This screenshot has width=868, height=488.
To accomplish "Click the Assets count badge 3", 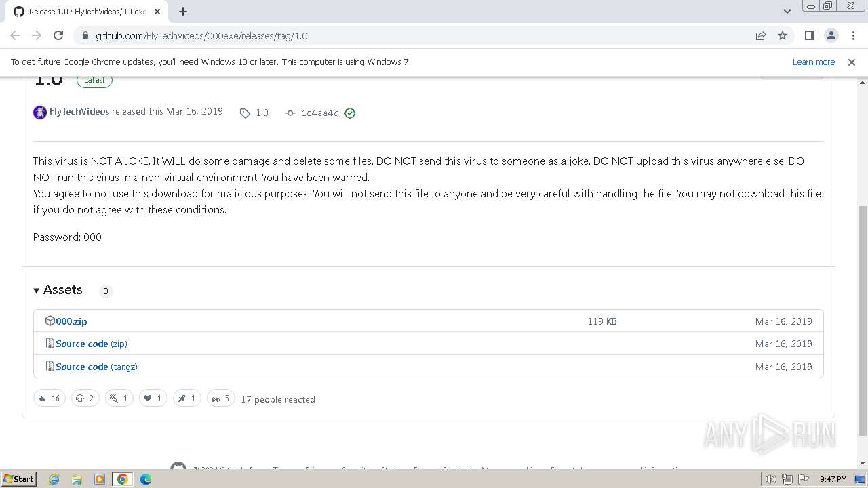I will coord(106,291).
